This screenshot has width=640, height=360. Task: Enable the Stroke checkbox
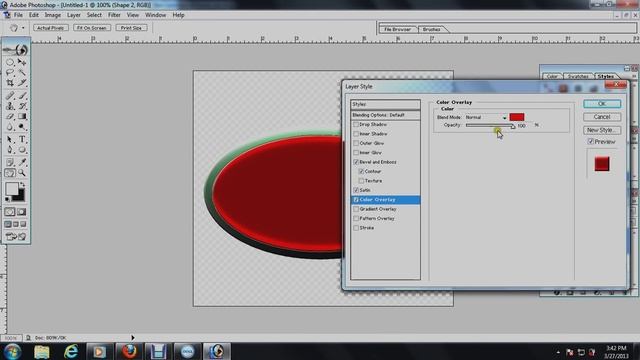(356, 228)
